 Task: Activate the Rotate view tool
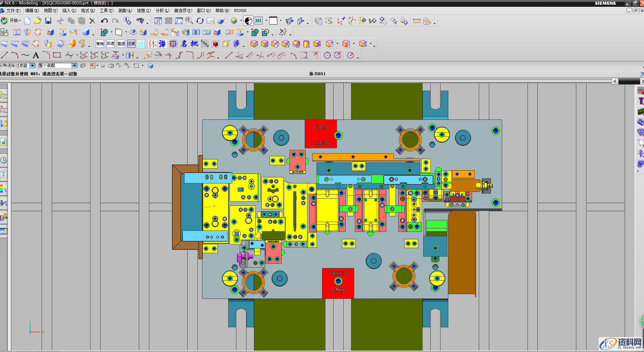tap(200, 21)
